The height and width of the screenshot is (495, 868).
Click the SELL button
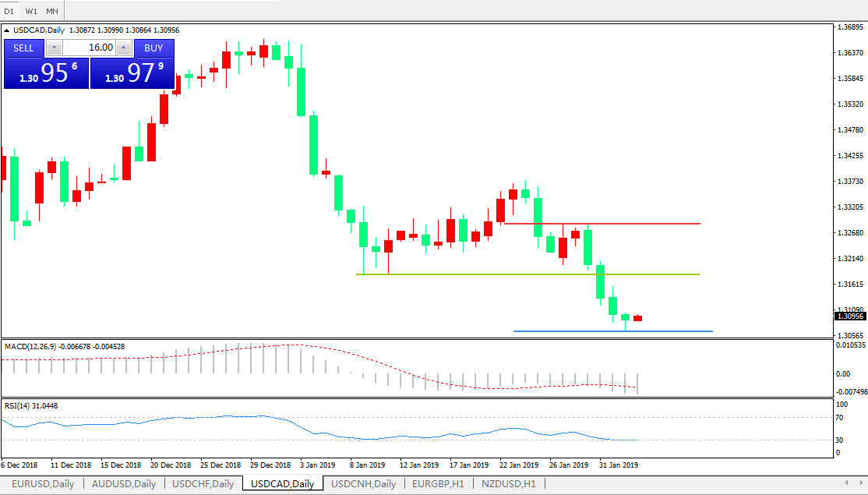24,48
